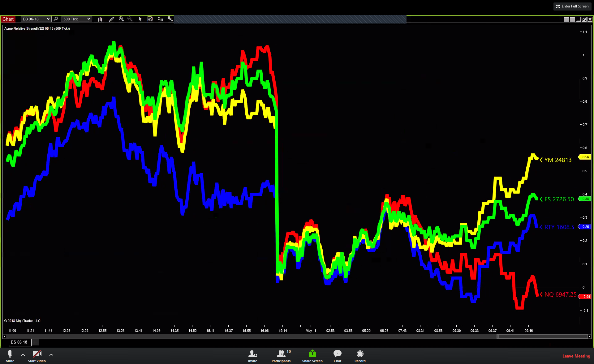Select the cursor pointer tool
594x364 pixels.
point(140,19)
